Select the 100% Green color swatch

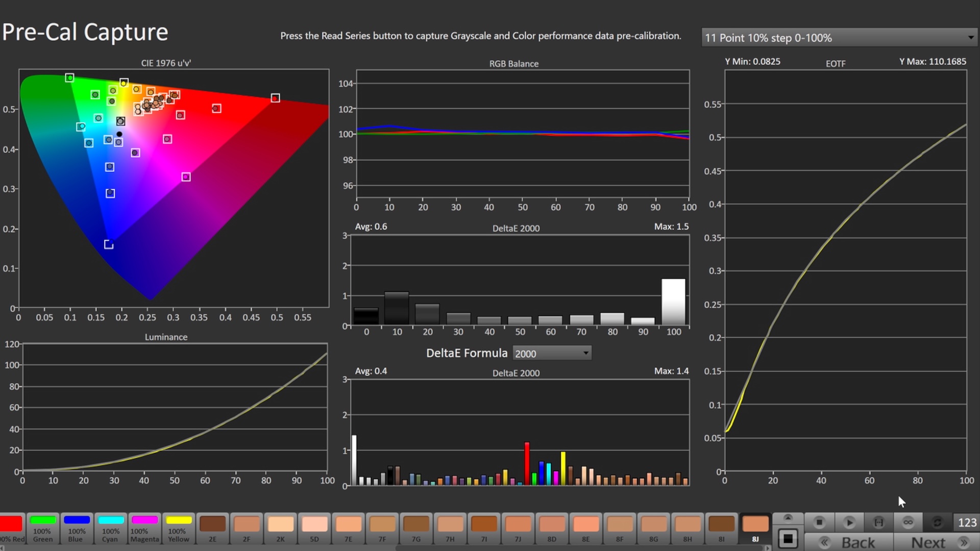point(43,528)
